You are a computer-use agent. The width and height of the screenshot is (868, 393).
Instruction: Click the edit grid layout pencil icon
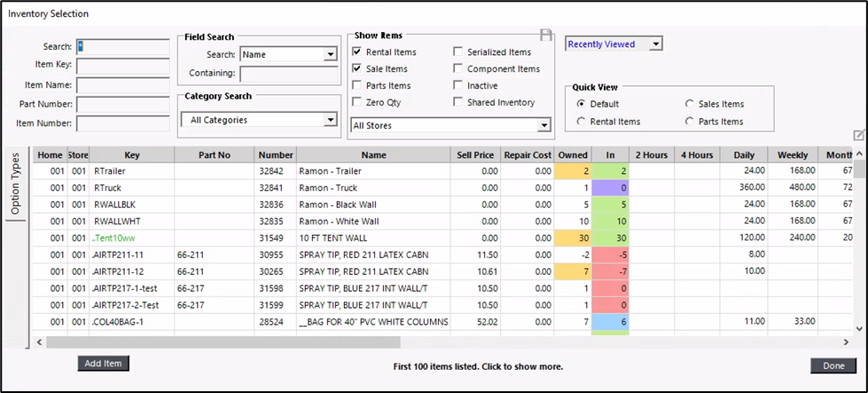(x=858, y=135)
